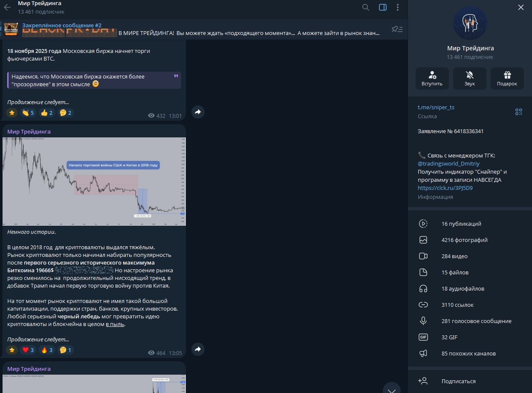Open the @tradingsworld_Dmitriy manager link
The image size is (532, 393).
pyautogui.click(x=448, y=163)
